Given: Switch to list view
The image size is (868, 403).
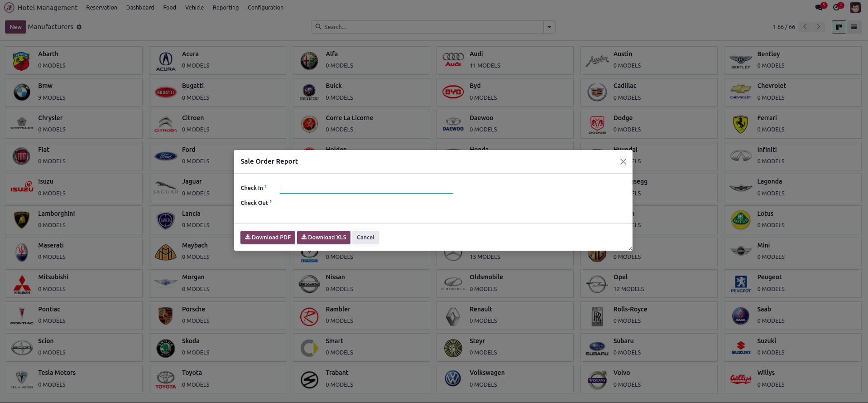Looking at the screenshot, I should (x=854, y=27).
